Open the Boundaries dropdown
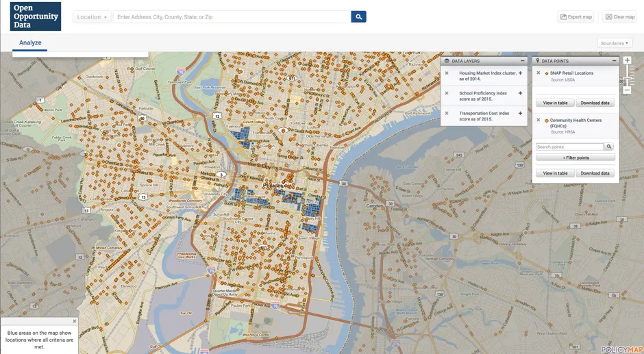This screenshot has width=644, height=354. pos(615,43)
